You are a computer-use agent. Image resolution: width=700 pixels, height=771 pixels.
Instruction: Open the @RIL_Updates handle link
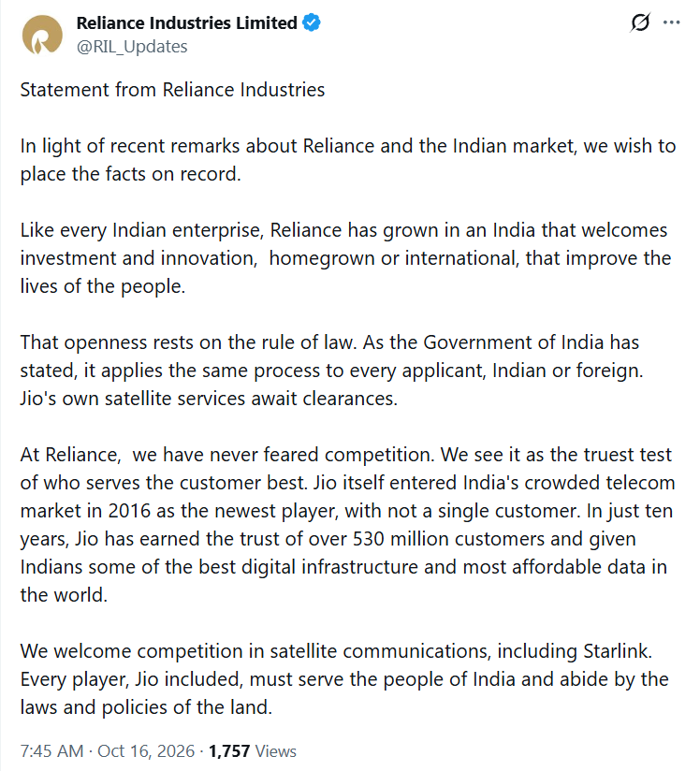(132, 47)
